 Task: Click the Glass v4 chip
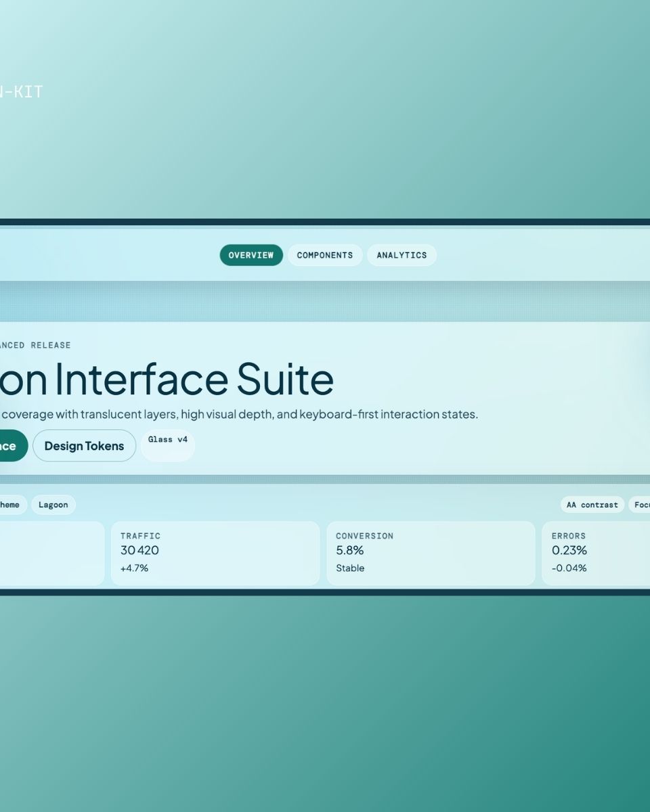pos(168,446)
